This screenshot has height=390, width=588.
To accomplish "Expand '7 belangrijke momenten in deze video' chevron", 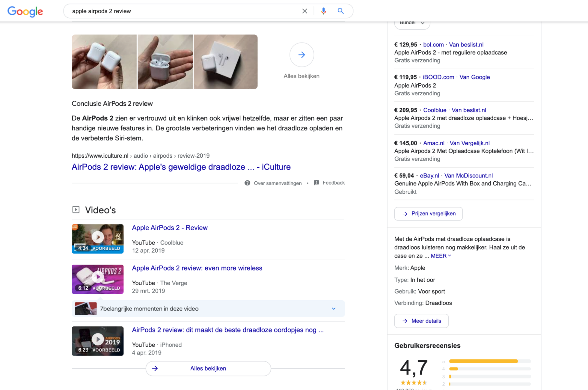I will [x=334, y=309].
